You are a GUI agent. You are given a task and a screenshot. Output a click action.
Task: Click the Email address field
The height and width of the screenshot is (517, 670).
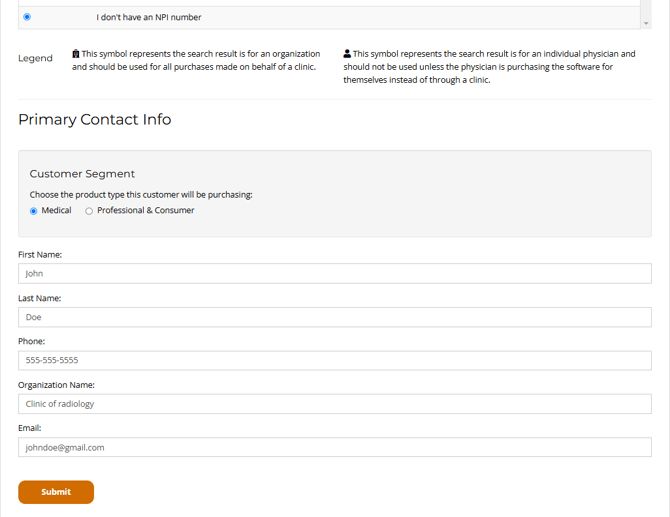[x=334, y=447]
